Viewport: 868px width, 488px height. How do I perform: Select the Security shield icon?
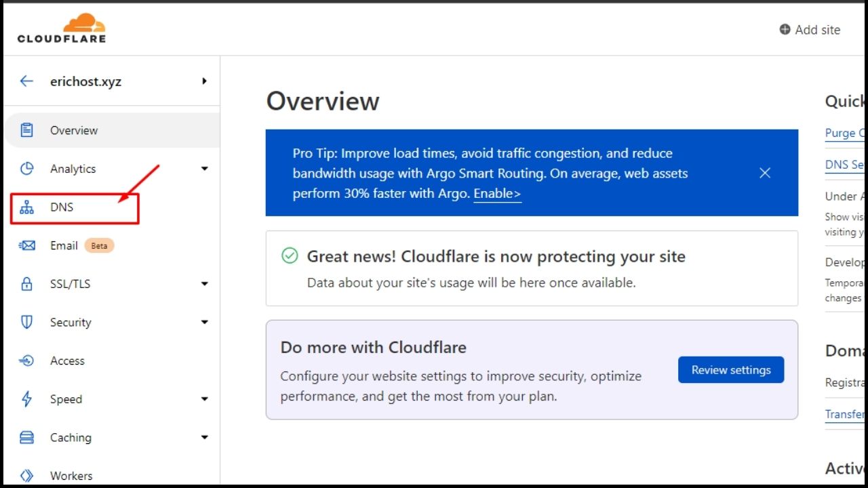tap(26, 322)
